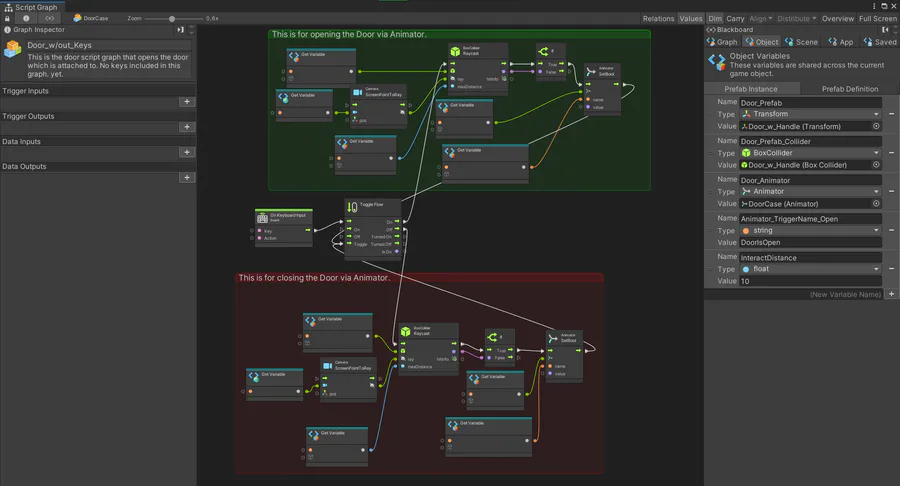Select the Script Graph window tab
Image resolution: width=900 pixels, height=486 pixels.
[32, 7]
